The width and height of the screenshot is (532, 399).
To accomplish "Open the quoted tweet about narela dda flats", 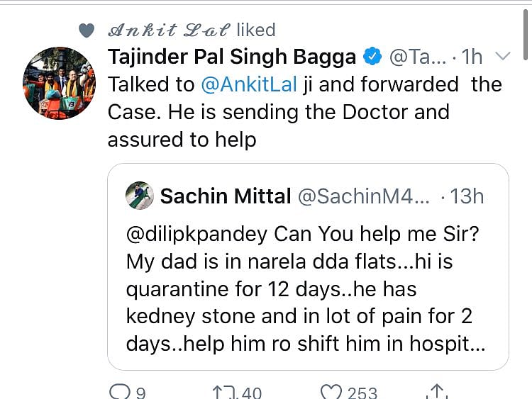I will (x=308, y=289).
